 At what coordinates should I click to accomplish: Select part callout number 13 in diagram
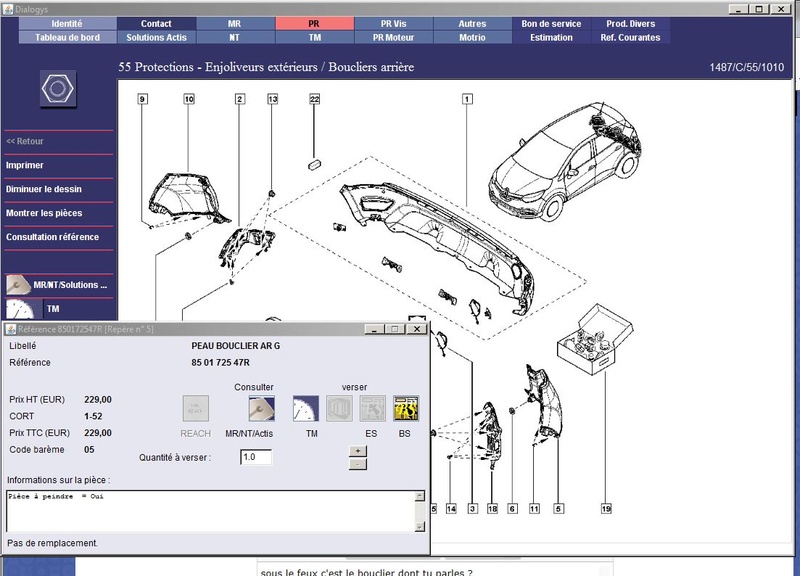point(273,99)
